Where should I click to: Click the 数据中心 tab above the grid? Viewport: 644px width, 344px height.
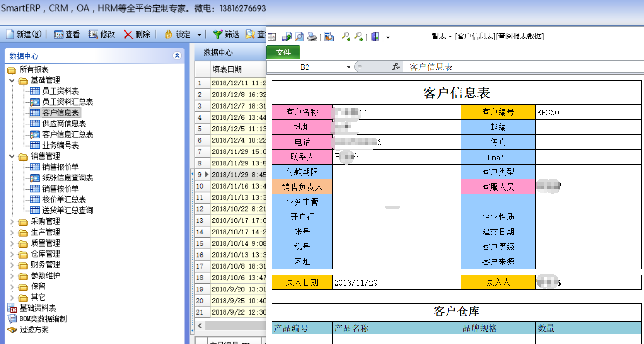pyautogui.click(x=218, y=53)
